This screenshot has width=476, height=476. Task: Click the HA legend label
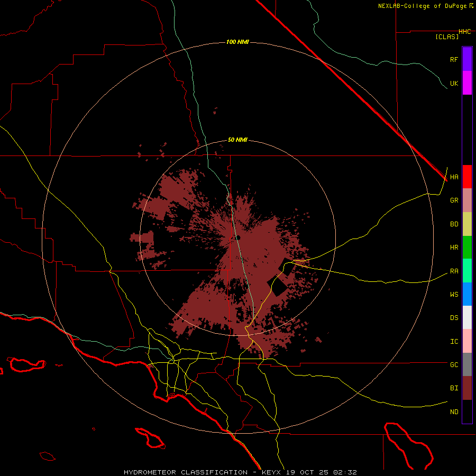pyautogui.click(x=454, y=177)
